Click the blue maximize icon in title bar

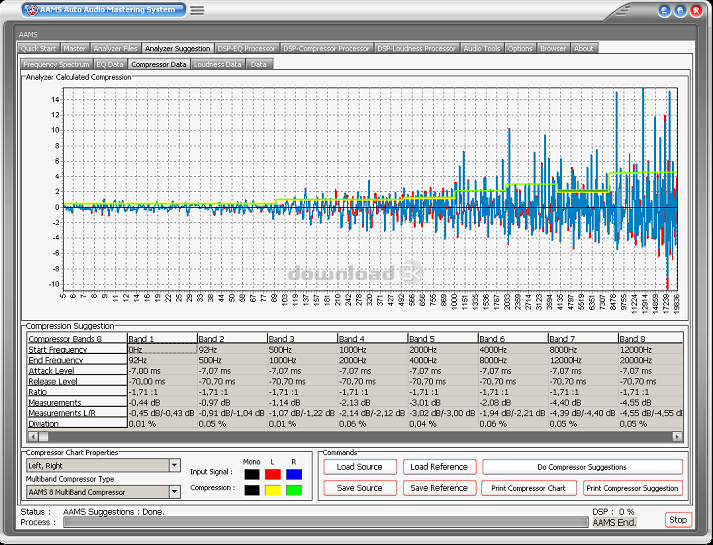click(680, 11)
